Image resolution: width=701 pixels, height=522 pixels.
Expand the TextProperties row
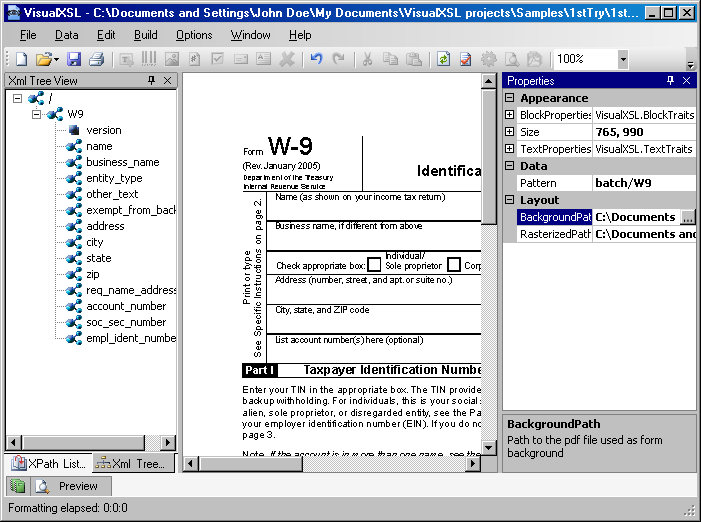509,148
